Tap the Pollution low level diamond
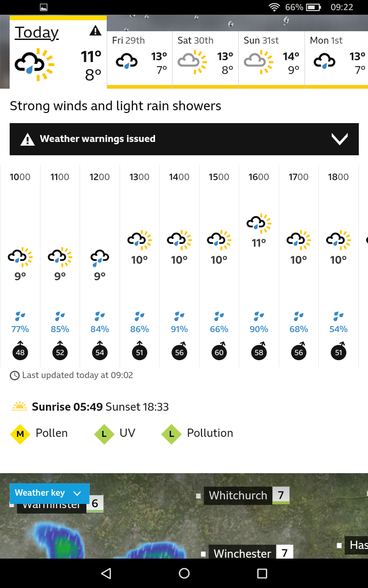Viewport: 368px width, 588px height. click(x=172, y=434)
